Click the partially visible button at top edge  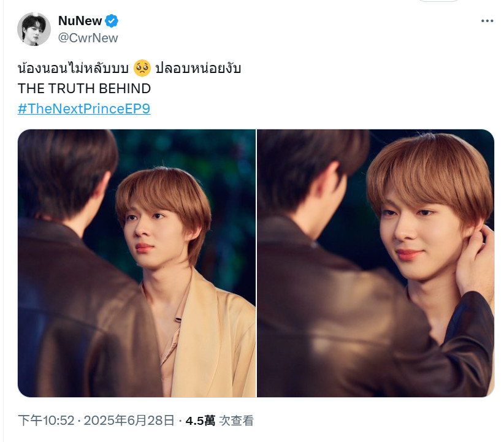[438, 1]
